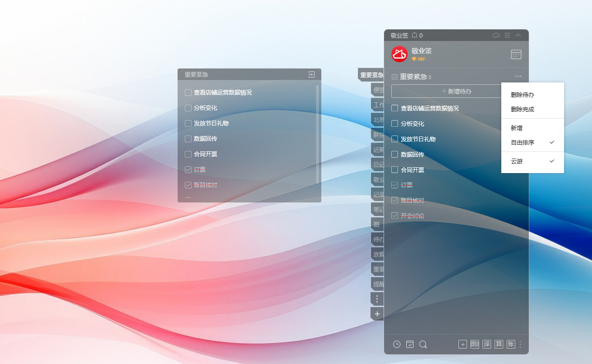Tick 发放节日礼物 checkbox in floating note
The image size is (592, 364).
(x=188, y=123)
